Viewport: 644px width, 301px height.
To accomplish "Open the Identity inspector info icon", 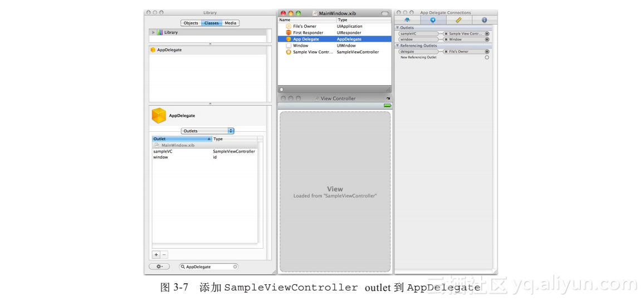I will (484, 19).
